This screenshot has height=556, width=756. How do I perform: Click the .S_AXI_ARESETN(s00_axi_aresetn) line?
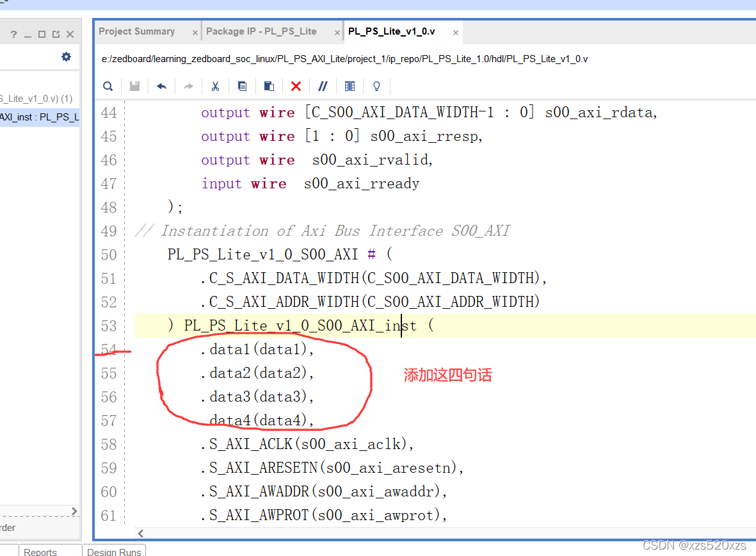(332, 468)
